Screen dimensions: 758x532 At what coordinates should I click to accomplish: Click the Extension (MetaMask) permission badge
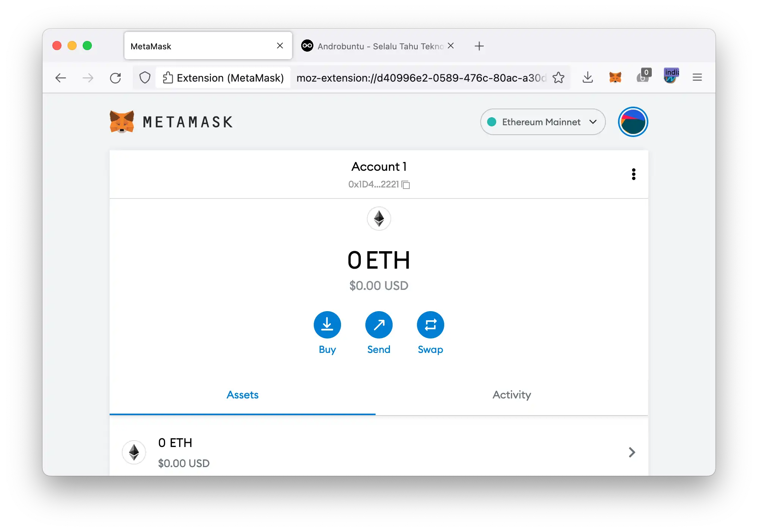click(x=223, y=77)
